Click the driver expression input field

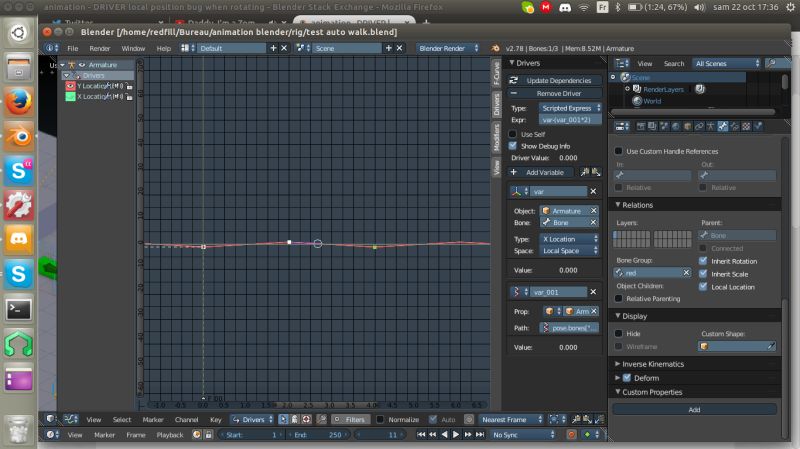570,120
